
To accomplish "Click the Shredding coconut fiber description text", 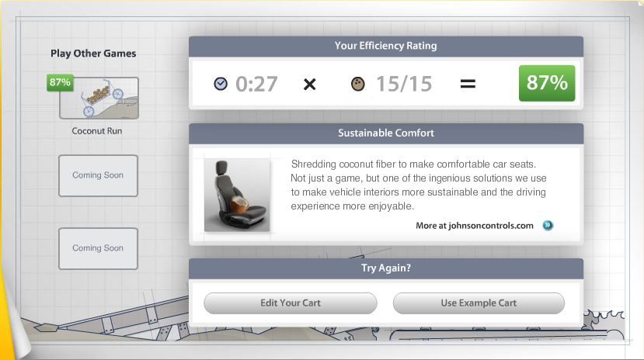I will pyautogui.click(x=419, y=185).
